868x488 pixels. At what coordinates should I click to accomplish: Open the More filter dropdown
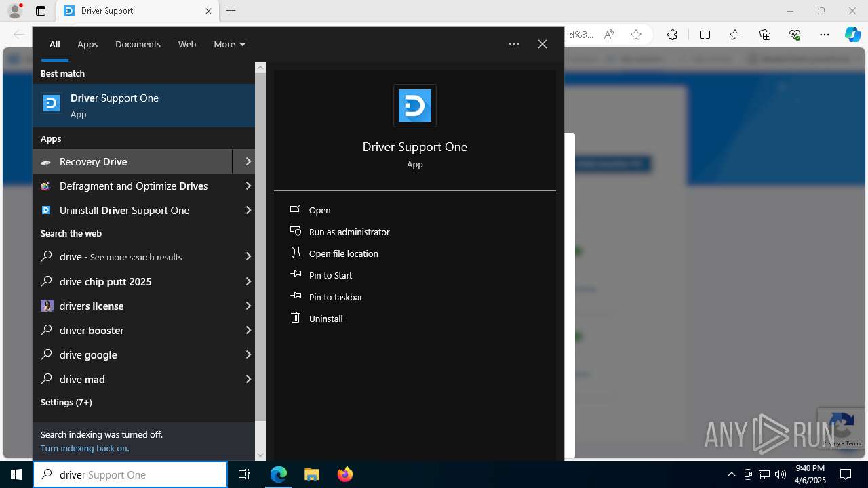coord(230,44)
